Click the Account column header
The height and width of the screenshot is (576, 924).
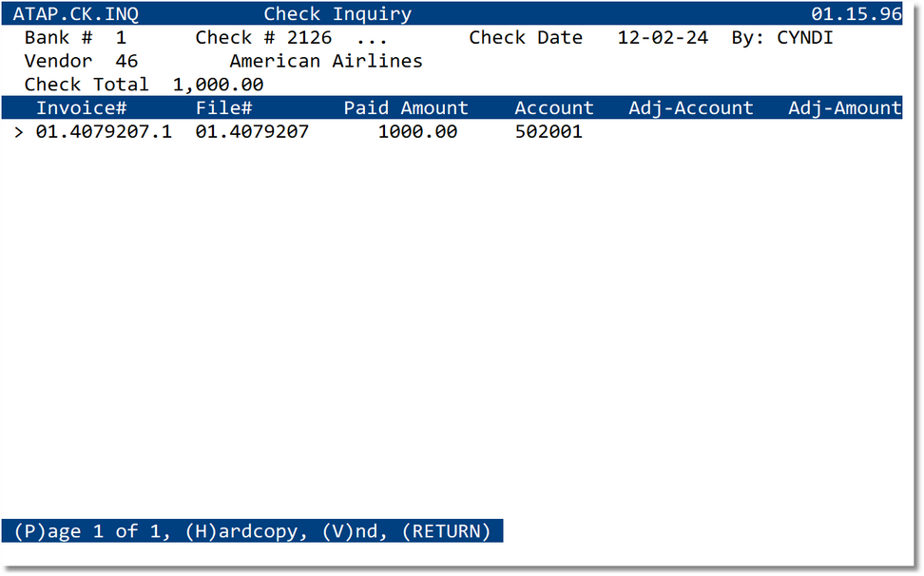553,107
